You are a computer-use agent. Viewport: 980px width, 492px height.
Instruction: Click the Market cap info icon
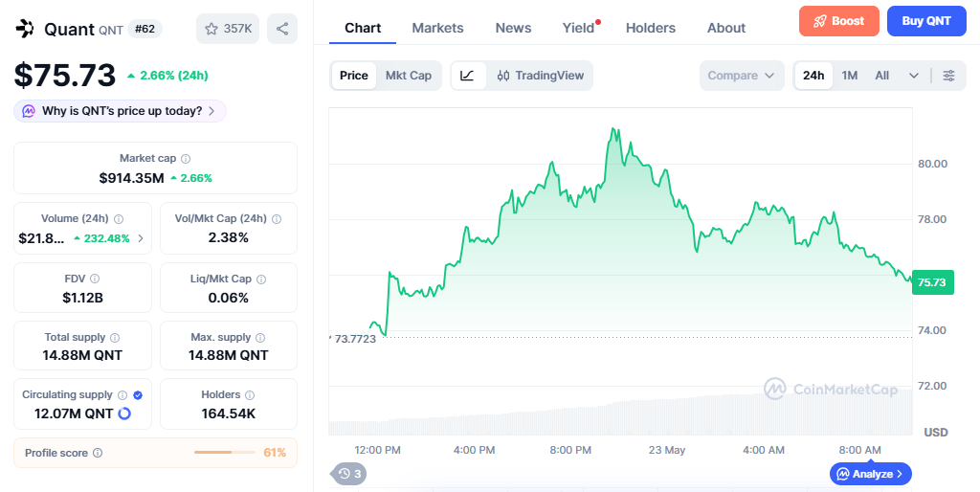coord(186,159)
